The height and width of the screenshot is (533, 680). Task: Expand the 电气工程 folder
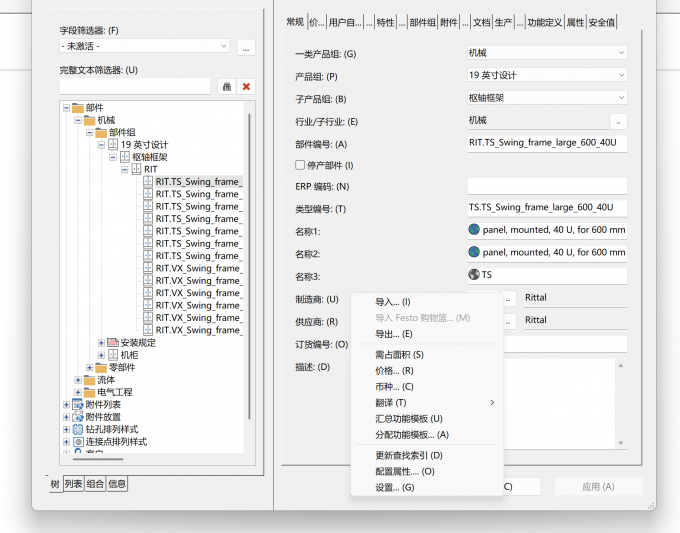click(x=78, y=392)
